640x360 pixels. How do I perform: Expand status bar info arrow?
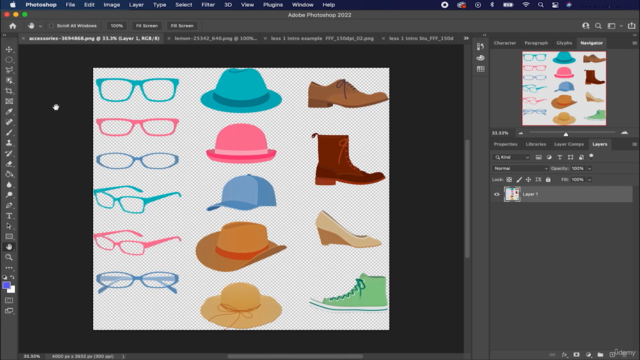click(123, 356)
